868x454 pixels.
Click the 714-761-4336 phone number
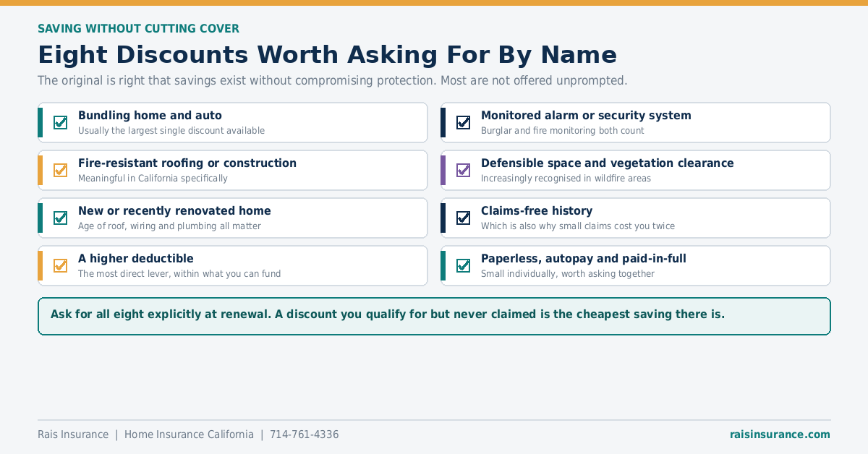click(304, 434)
